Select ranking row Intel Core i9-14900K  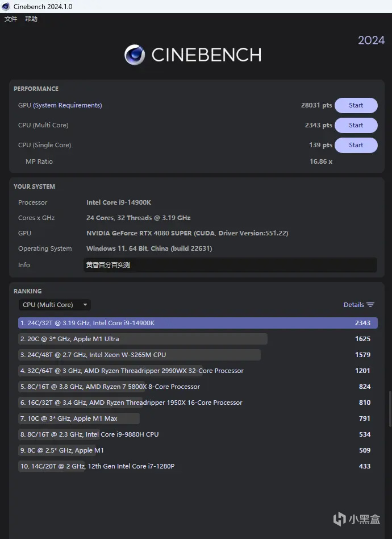pos(198,323)
